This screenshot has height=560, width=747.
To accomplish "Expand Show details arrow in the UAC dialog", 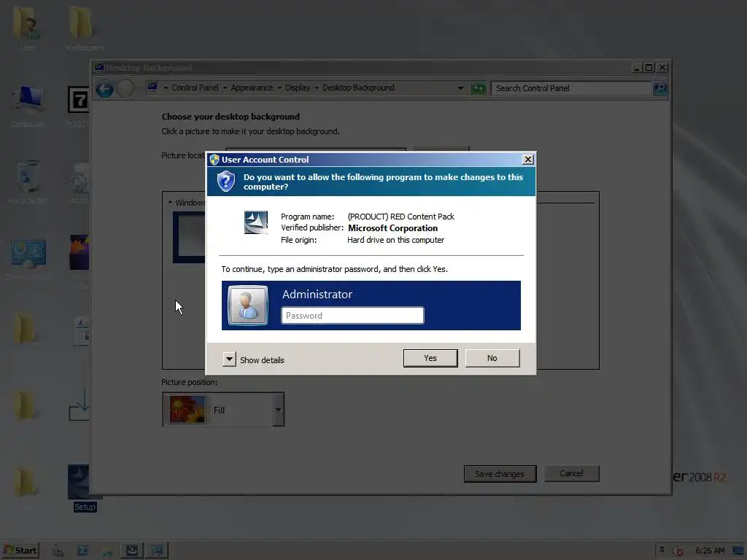I will (229, 359).
